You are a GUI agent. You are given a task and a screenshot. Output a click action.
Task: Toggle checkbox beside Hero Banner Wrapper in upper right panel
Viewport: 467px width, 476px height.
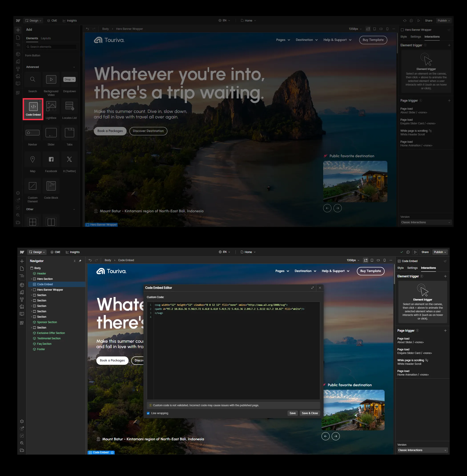point(402,30)
